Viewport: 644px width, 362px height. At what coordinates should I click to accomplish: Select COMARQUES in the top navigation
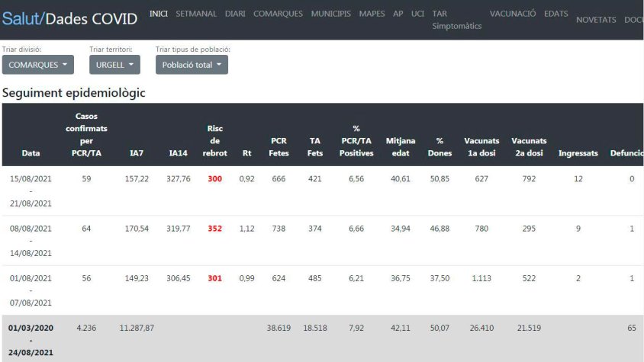tap(278, 14)
